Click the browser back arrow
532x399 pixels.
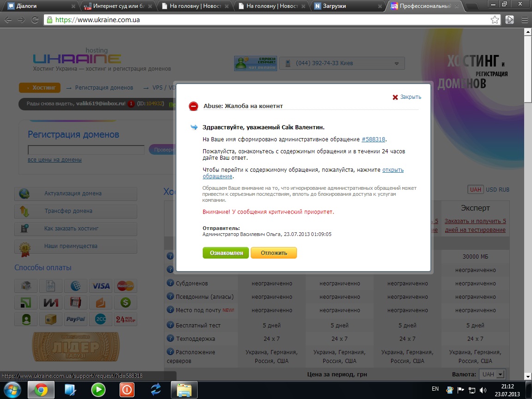pos(8,20)
